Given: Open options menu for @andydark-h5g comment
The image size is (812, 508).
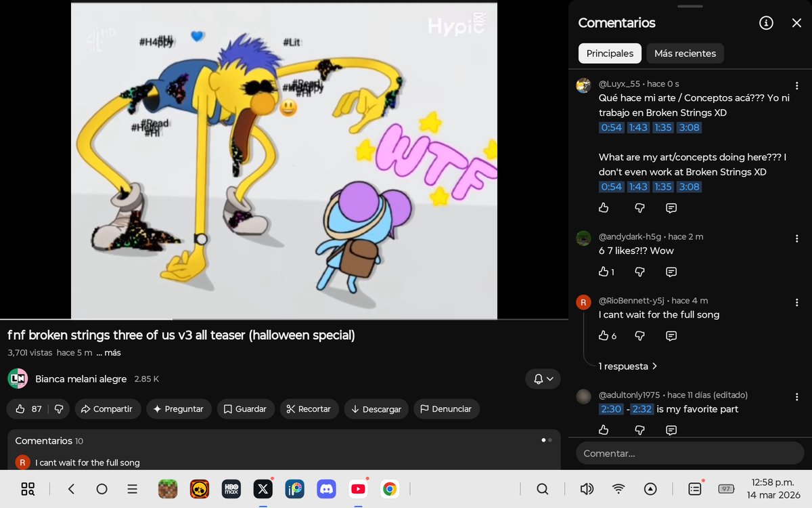Looking at the screenshot, I should coord(797,238).
